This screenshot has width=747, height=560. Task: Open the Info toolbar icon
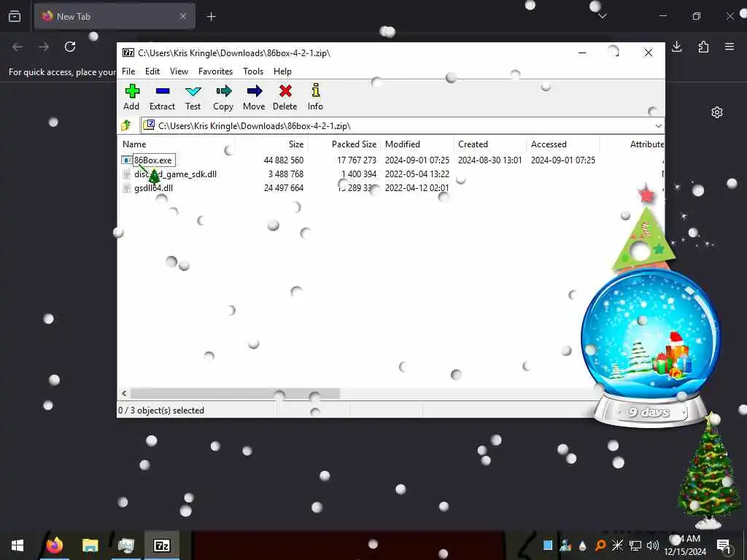pos(315,90)
